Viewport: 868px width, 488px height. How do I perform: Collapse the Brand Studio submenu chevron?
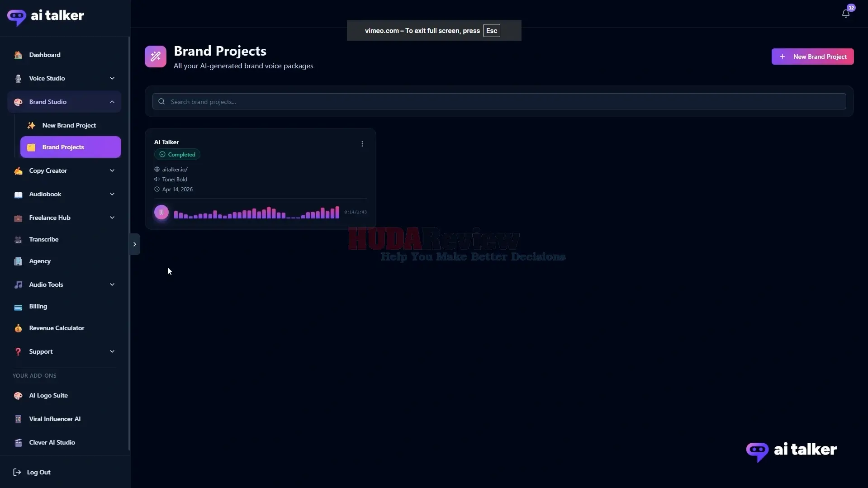112,102
